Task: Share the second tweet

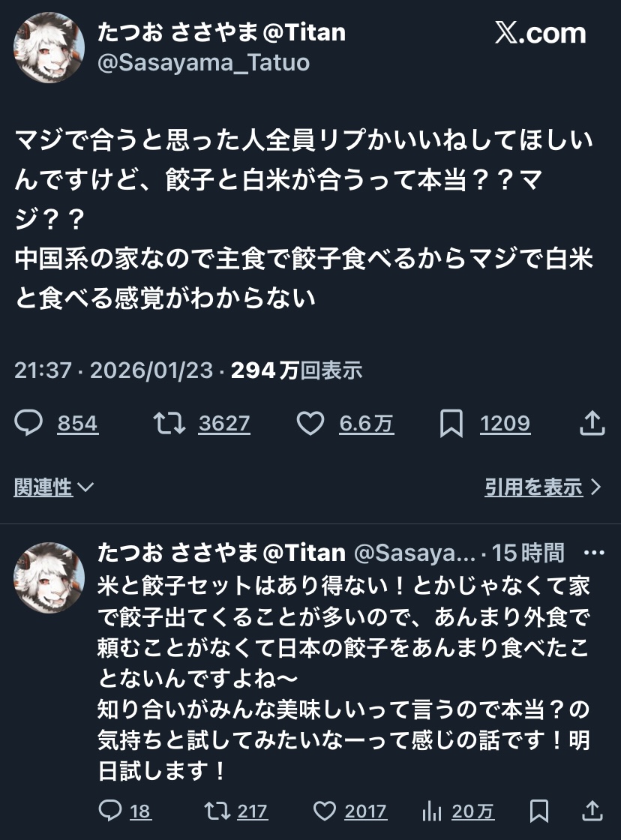Action: (x=592, y=811)
